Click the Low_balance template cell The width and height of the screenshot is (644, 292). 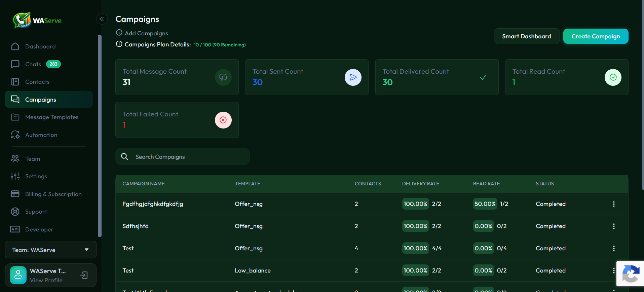[x=253, y=270]
